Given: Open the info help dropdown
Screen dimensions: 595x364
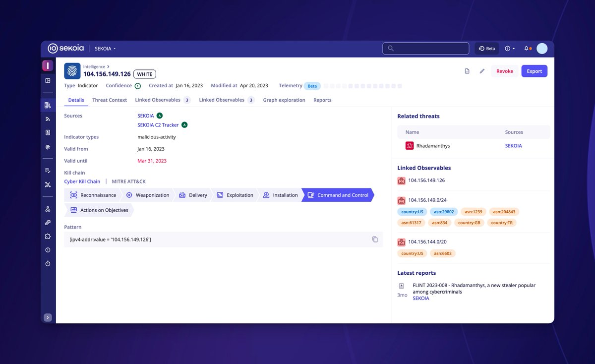Looking at the screenshot, I should [510, 49].
